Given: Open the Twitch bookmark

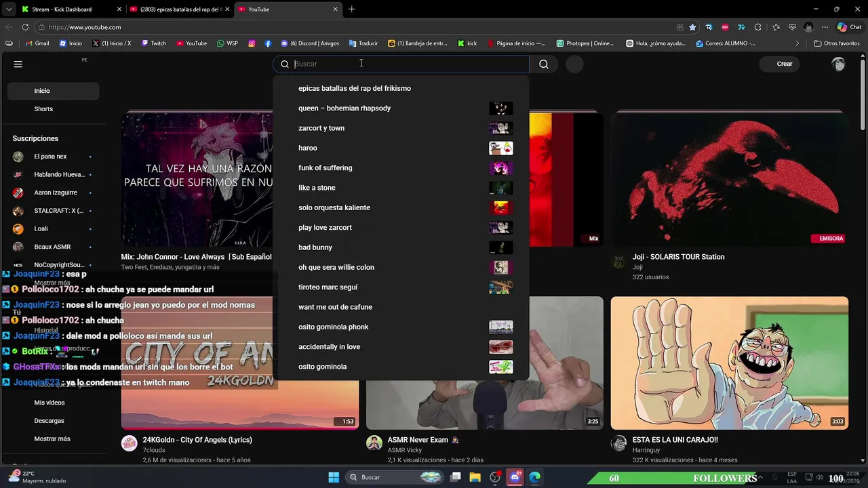Looking at the screenshot, I should [x=154, y=43].
